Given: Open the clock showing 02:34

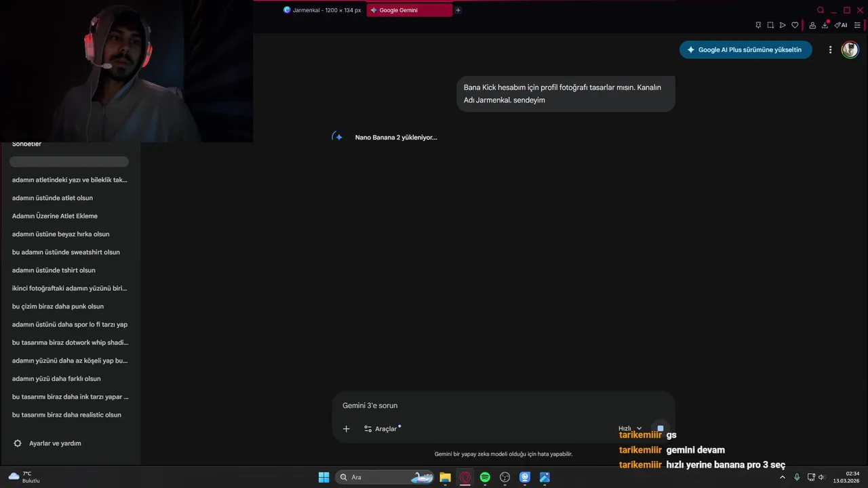Looking at the screenshot, I should pos(847,477).
